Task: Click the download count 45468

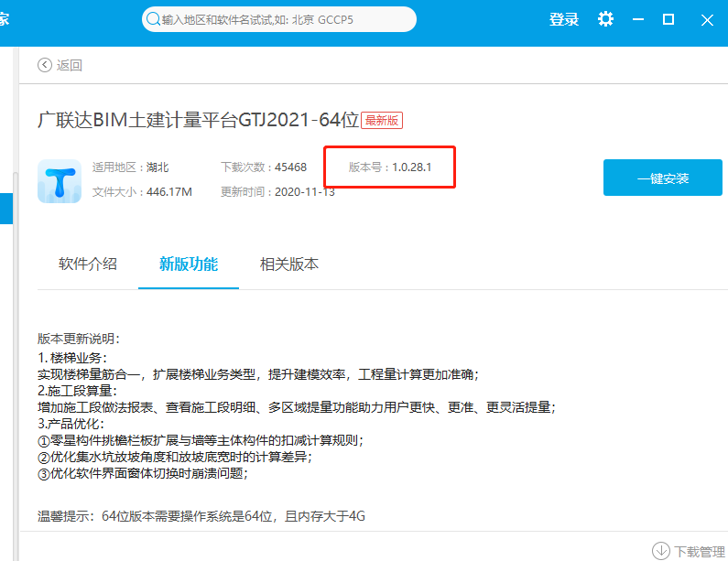Action: point(290,167)
